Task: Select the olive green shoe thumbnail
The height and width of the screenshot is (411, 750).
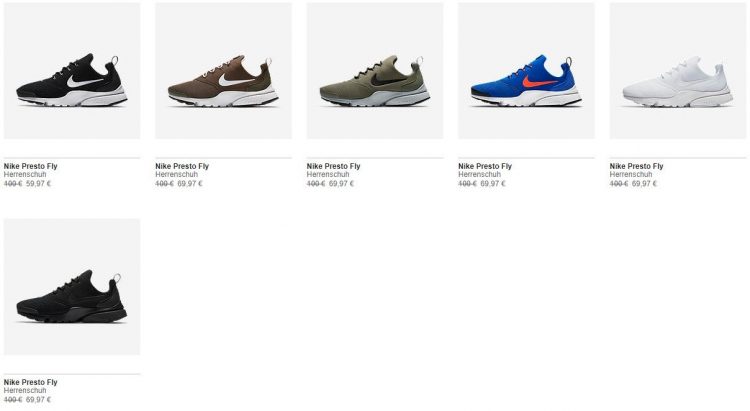Action: coord(375,71)
